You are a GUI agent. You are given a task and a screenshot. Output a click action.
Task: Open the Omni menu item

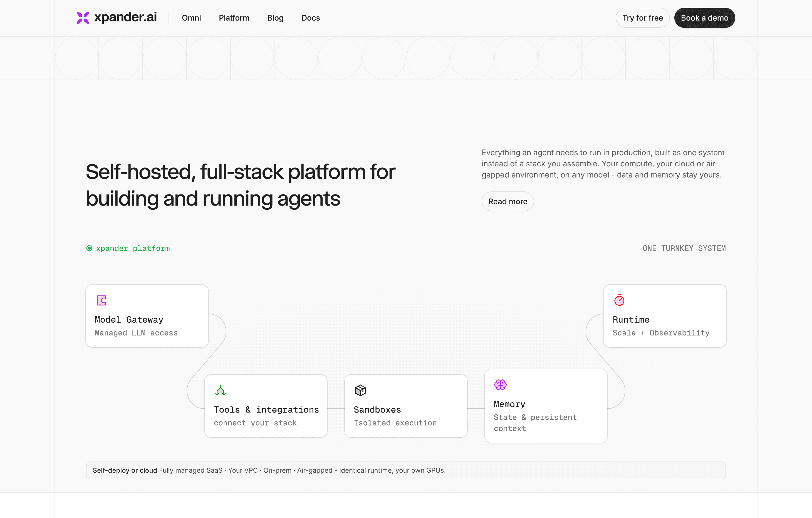(x=191, y=18)
